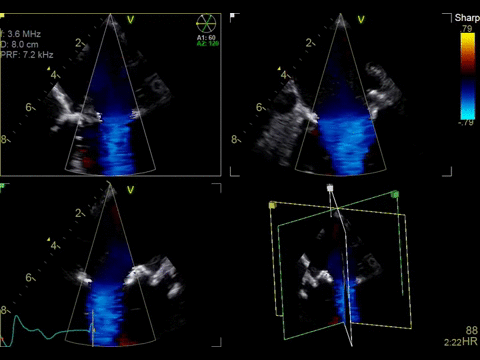Select the yellow square handle on 3D plane

tap(272, 205)
